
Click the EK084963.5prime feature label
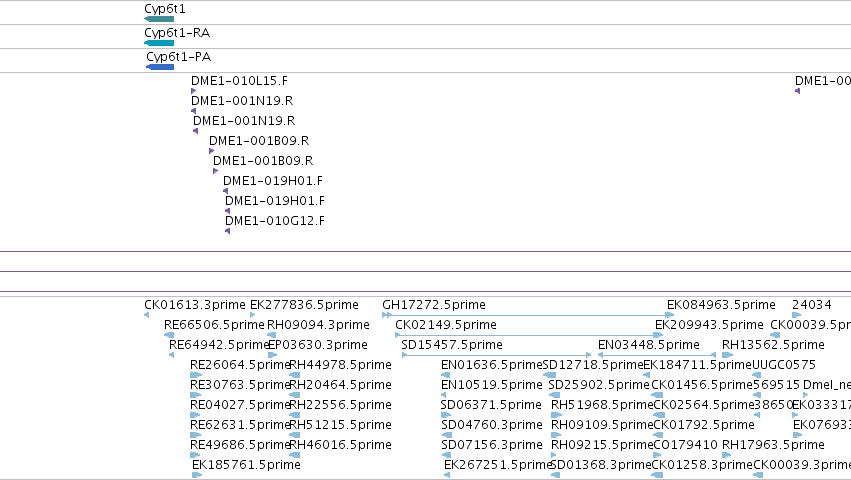[x=721, y=305]
